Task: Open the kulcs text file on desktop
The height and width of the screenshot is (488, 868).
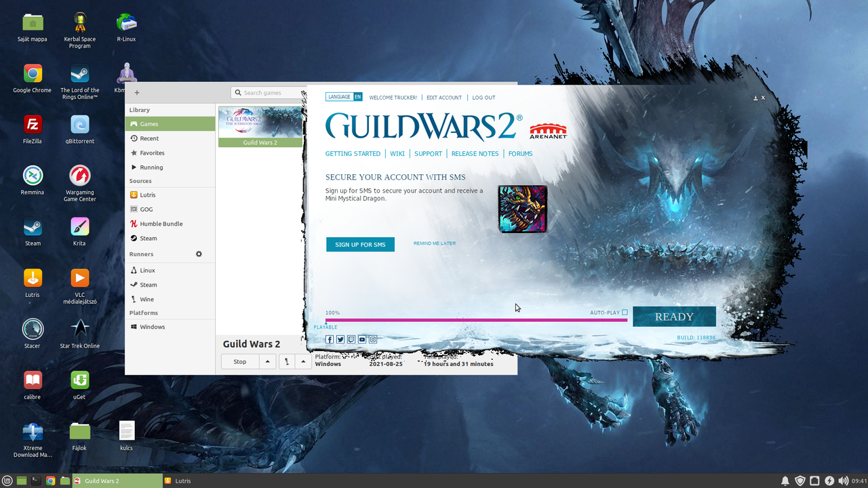Action: [127, 435]
